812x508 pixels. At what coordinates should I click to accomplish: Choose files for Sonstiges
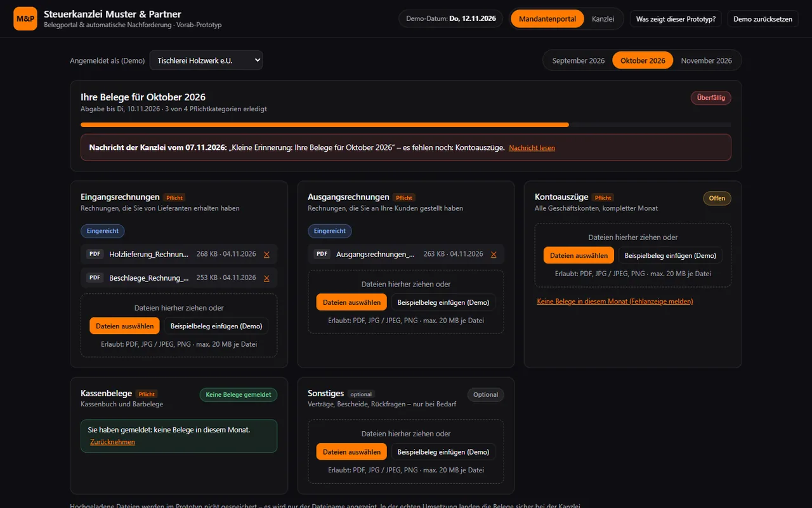click(x=351, y=451)
